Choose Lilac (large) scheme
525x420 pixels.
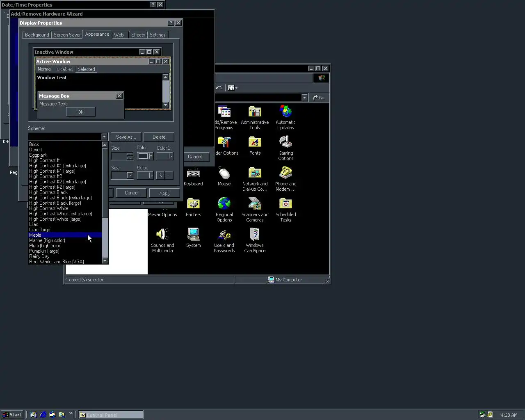(65, 230)
